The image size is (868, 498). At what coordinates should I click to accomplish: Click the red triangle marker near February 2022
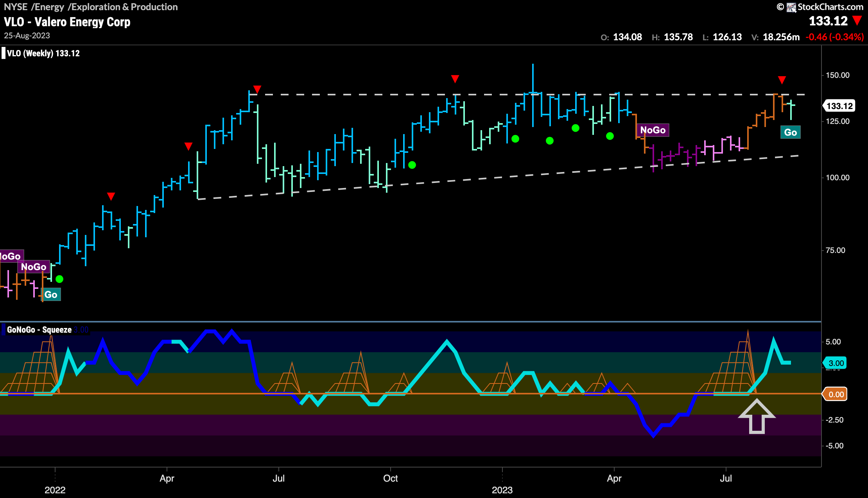(111, 196)
